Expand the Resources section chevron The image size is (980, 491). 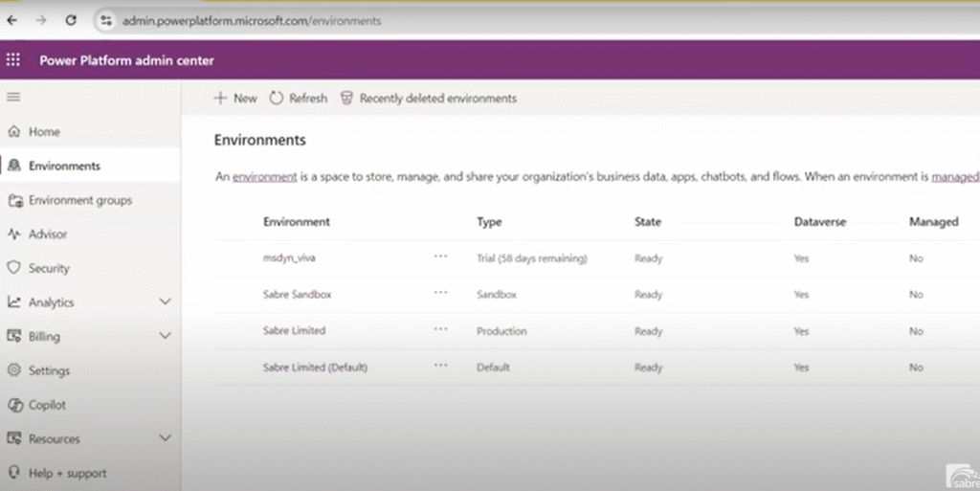[165, 438]
